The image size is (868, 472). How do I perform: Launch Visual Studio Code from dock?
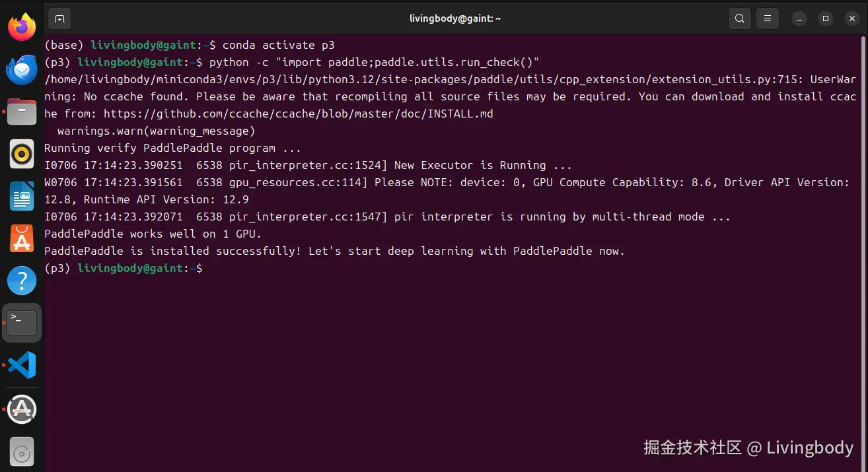(x=22, y=365)
